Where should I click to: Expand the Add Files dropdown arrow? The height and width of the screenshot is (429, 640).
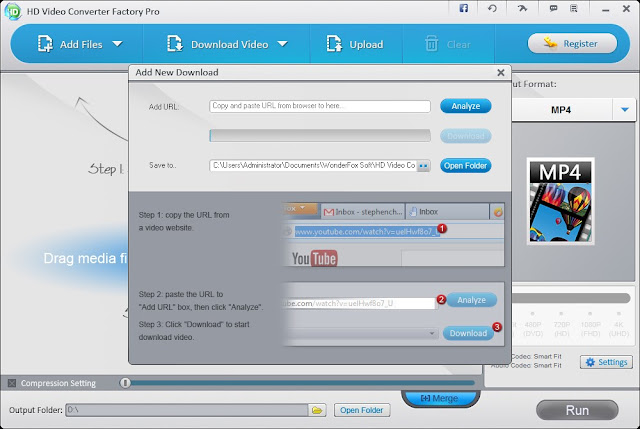pos(118,44)
